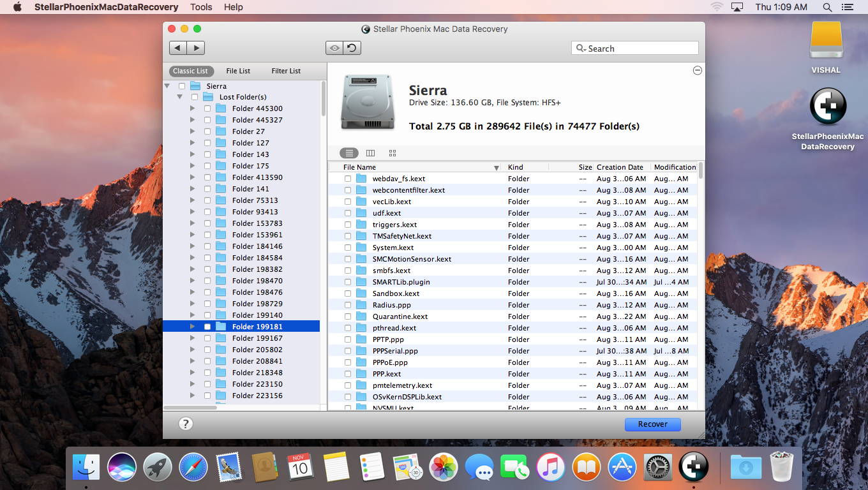Collapse the Sierra tree node

[x=167, y=86]
